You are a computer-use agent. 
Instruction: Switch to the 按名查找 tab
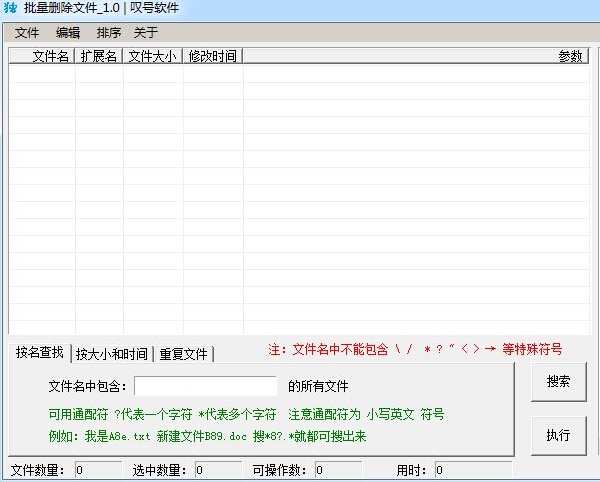coord(39,352)
